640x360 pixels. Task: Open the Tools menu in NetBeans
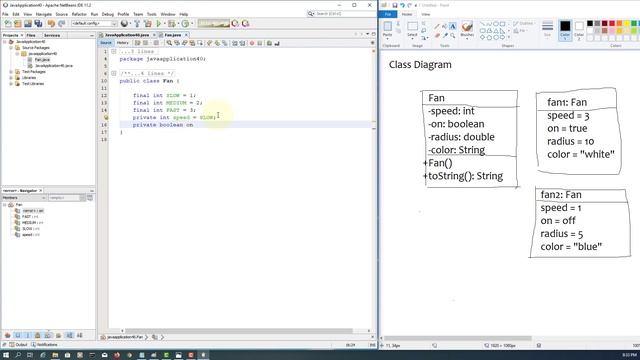click(151, 14)
